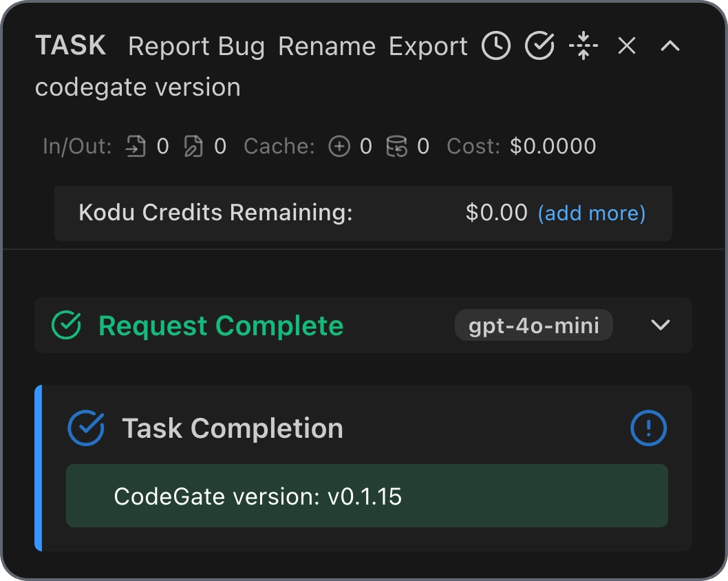Viewport: 728px width, 581px height.
Task: Click the add more credits link
Action: (592, 213)
